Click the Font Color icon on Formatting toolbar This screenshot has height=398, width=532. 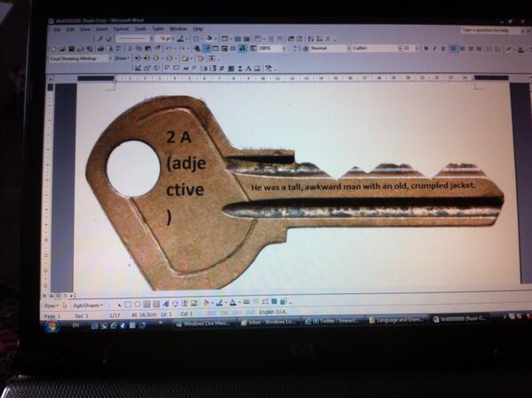(x=520, y=50)
